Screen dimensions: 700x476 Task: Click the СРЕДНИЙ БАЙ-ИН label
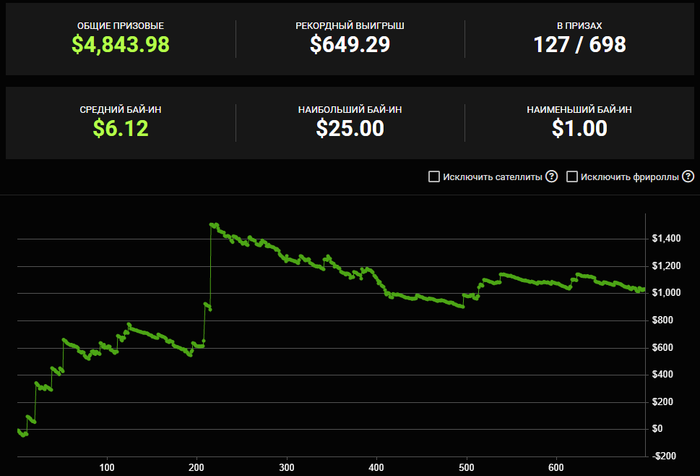coord(121,110)
